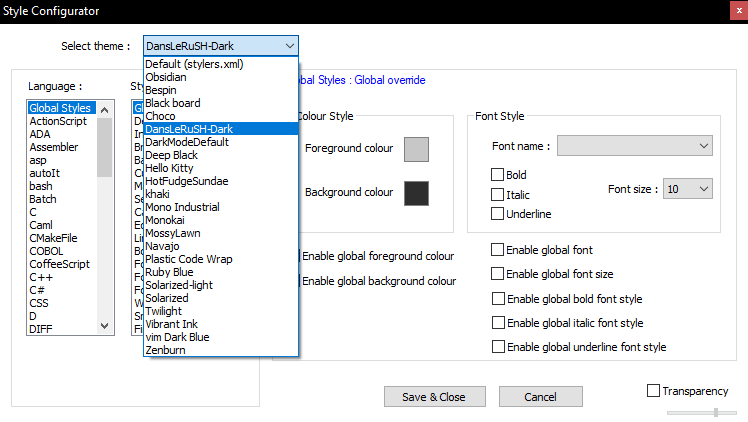Open the Font name dropdown
The width and height of the screenshot is (748, 422).
click(634, 146)
